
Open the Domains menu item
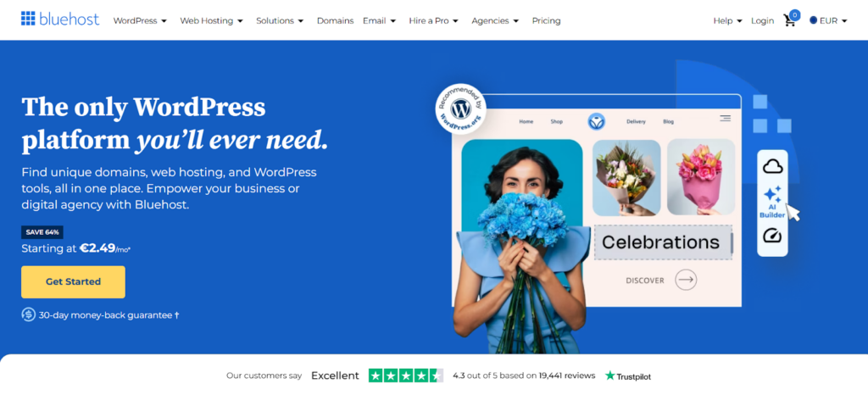(335, 21)
